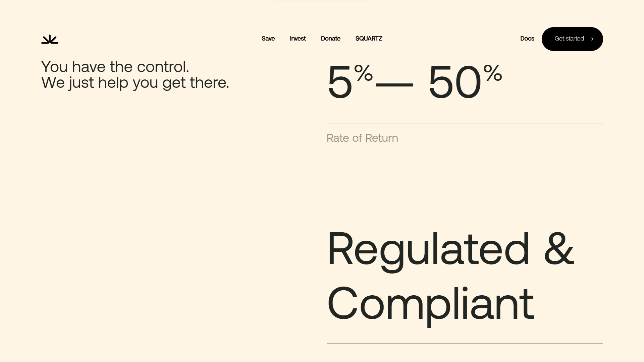Open the Save navigation item
Screen dimensions: 644x362
coord(268,39)
